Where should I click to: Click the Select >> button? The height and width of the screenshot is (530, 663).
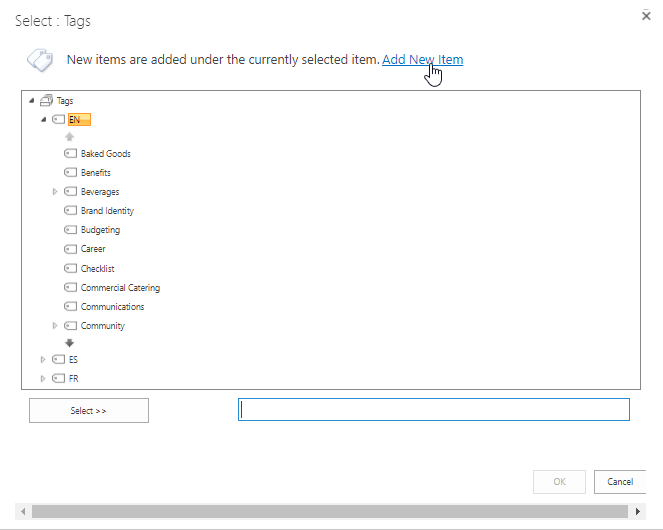(89, 410)
